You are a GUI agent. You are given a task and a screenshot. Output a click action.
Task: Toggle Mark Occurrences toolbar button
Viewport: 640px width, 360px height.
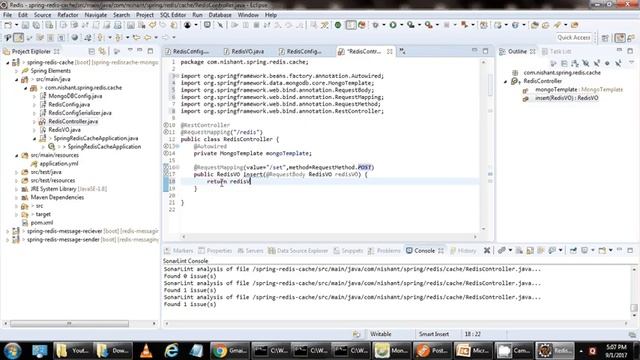[x=18, y=38]
